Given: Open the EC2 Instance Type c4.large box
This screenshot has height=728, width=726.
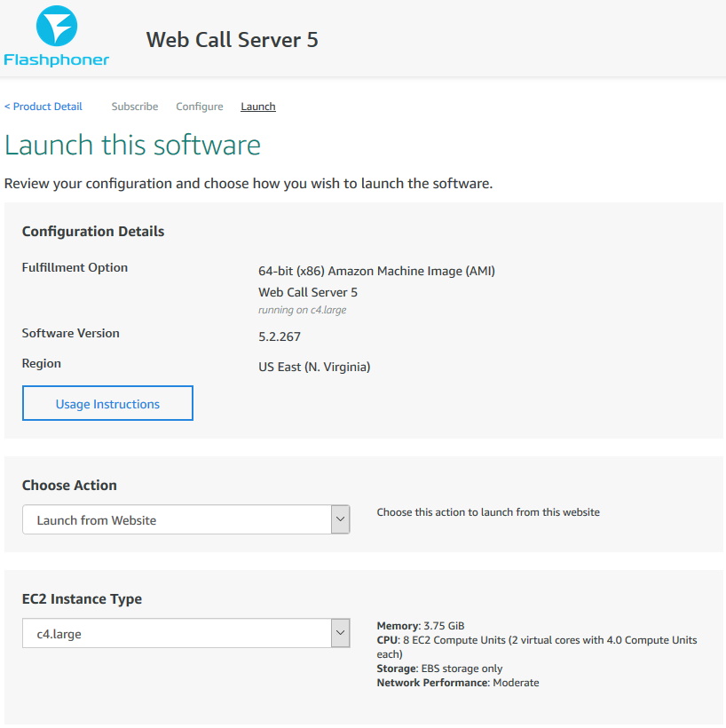Looking at the screenshot, I should pos(177,634).
